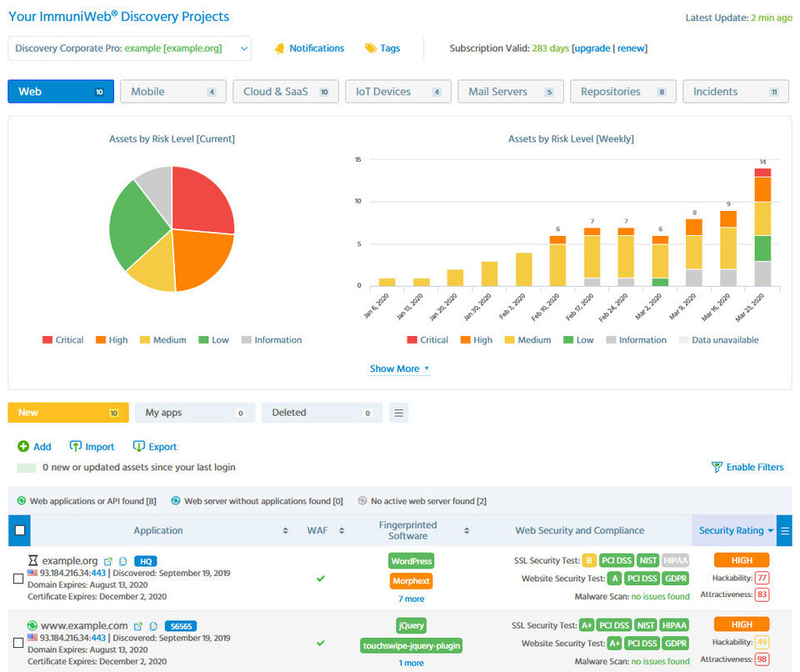The image size is (800, 672).
Task: Open the list view hamburger icon next to Deleted
Action: click(398, 413)
